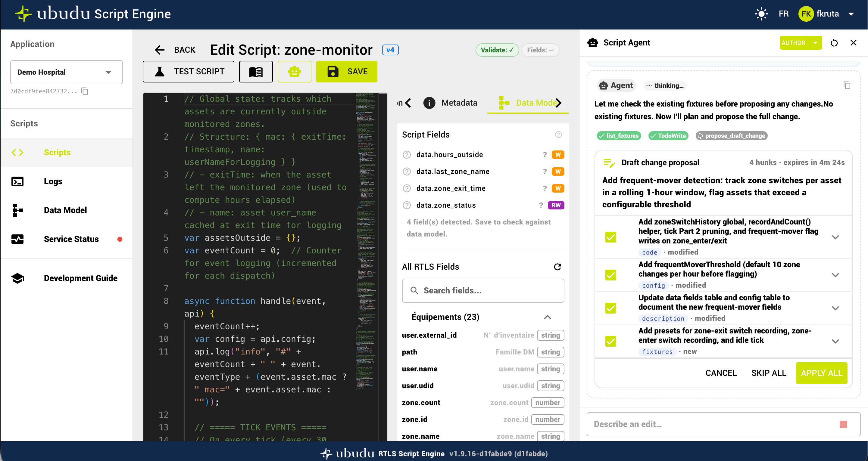Focus the Search fields input
Image resolution: width=868 pixels, height=461 pixels.
(483, 290)
